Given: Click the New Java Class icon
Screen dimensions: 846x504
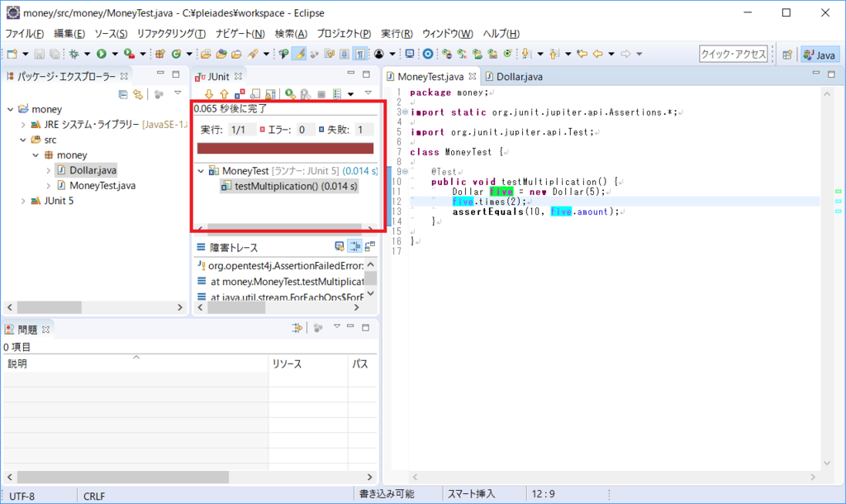Looking at the screenshot, I should (176, 54).
